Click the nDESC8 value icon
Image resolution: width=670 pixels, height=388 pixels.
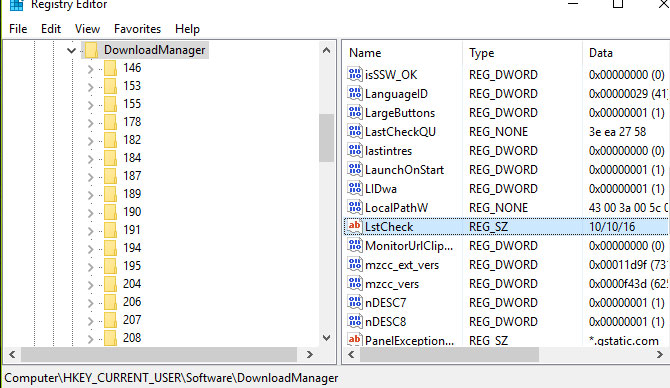pyautogui.click(x=355, y=321)
